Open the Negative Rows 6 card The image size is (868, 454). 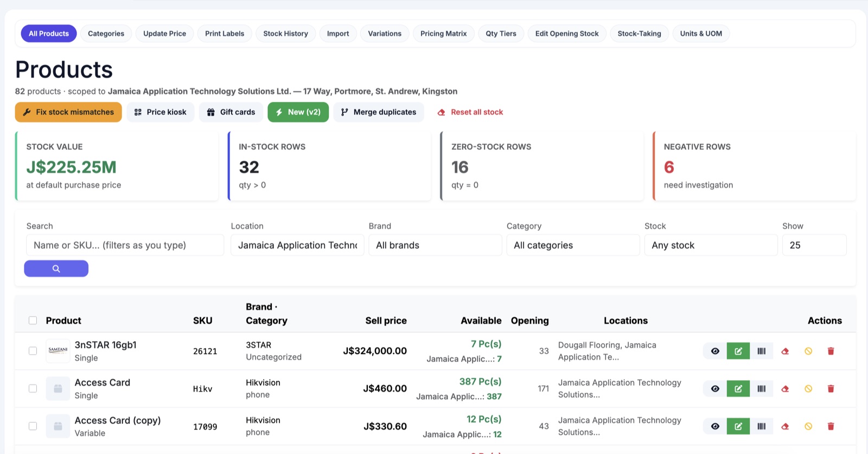755,166
